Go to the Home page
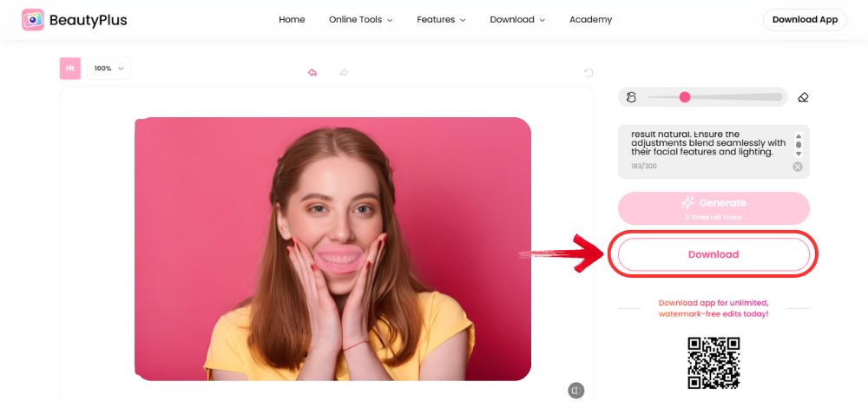The width and height of the screenshot is (868, 408). 292,19
